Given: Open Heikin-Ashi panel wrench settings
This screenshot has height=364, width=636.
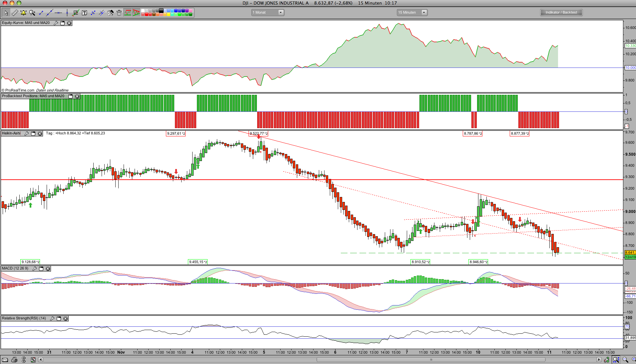Looking at the screenshot, I should pos(26,133).
